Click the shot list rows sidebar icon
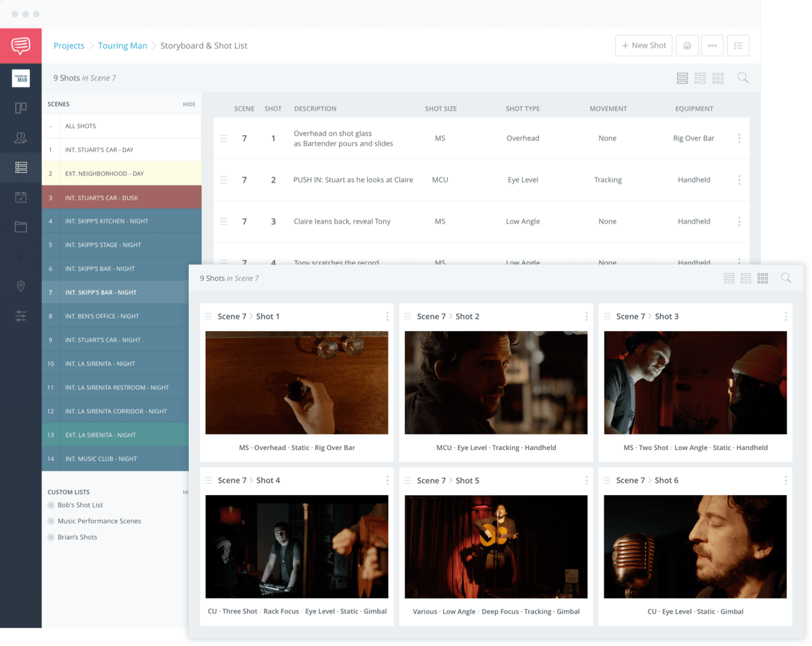 point(21,167)
